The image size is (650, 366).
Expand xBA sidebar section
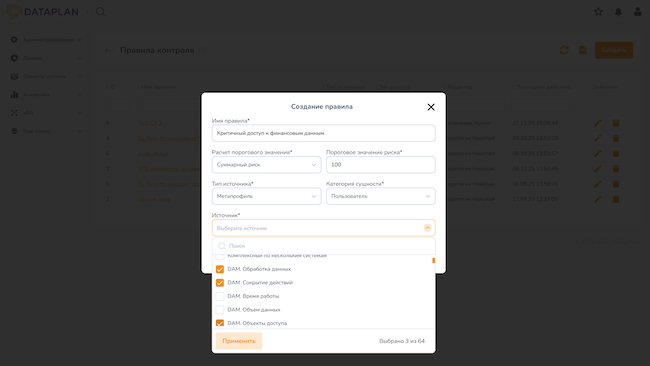pos(46,113)
